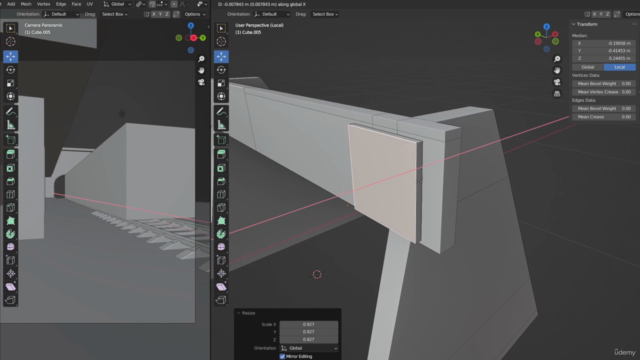The image size is (640, 360).
Task: Toggle X mirror in right viewport header
Action: [594, 14]
